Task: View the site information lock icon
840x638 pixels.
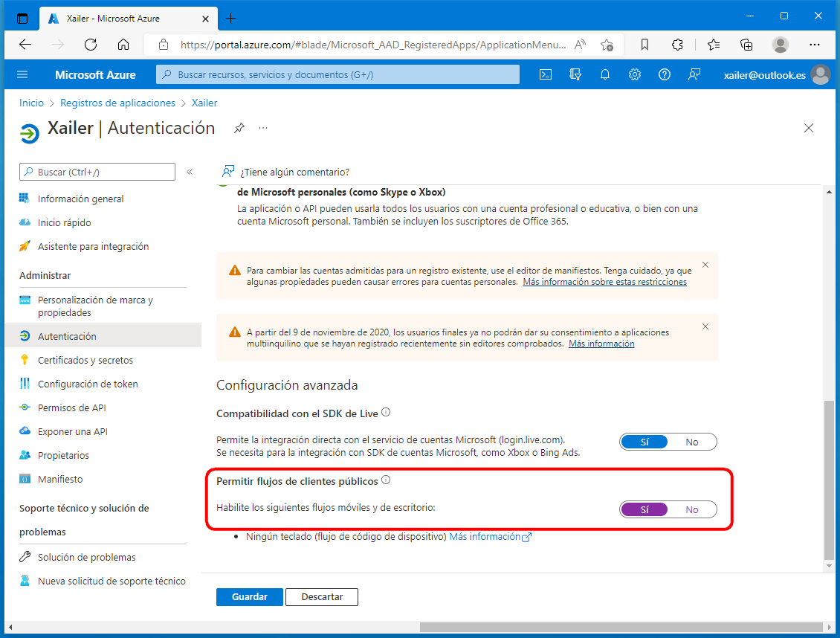Action: tap(164, 45)
